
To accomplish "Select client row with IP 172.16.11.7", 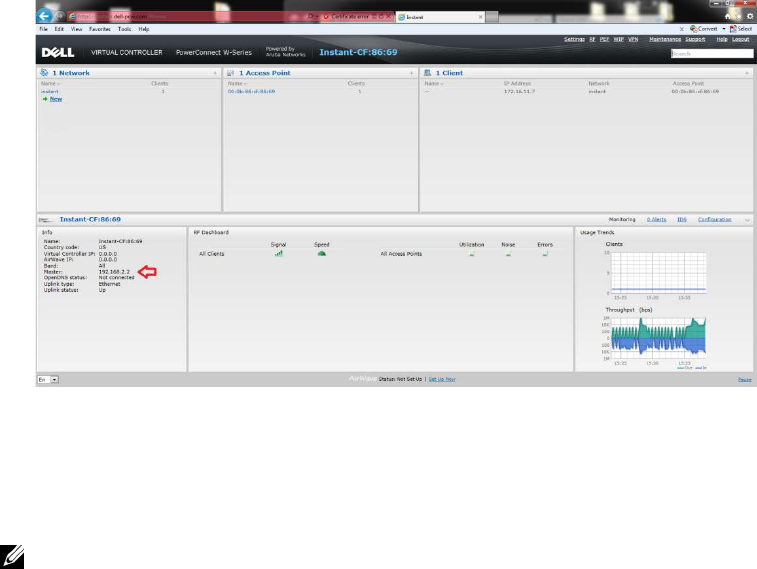I will pyautogui.click(x=587, y=91).
